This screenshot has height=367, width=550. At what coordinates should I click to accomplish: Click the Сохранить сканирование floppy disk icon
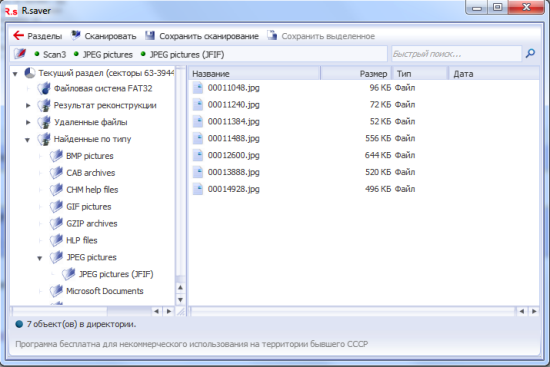click(150, 35)
